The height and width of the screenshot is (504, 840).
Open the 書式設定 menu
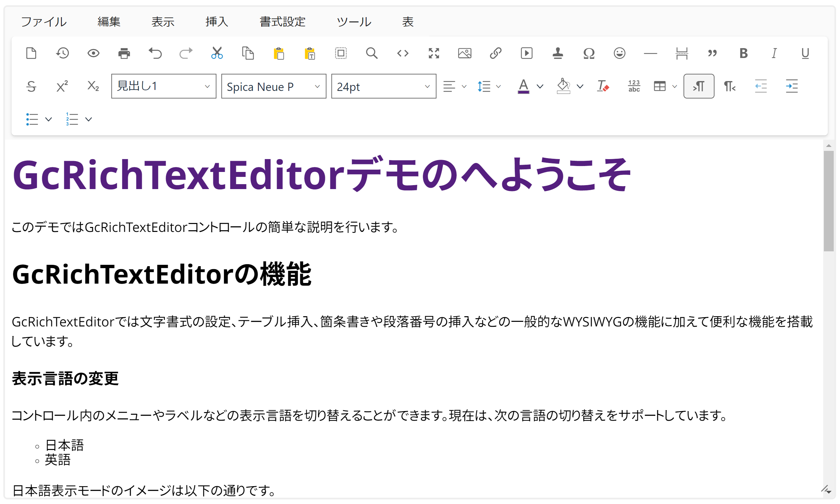pos(283,22)
